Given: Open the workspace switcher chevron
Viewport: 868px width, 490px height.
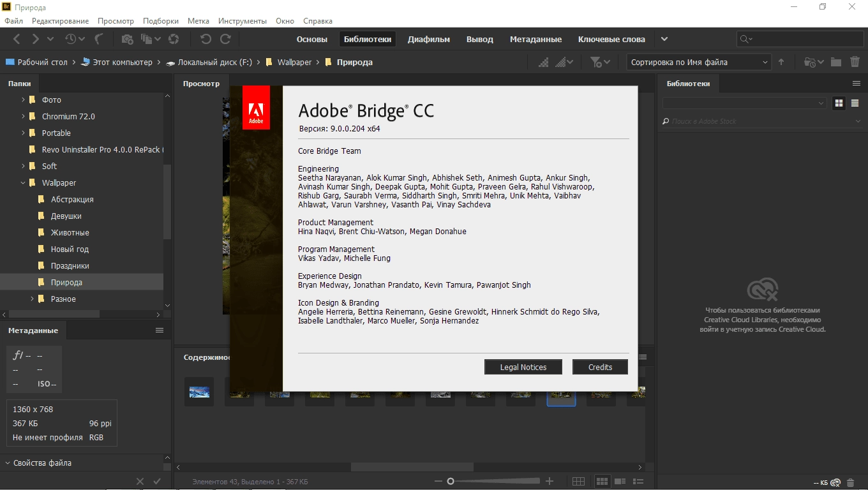Looking at the screenshot, I should pyautogui.click(x=664, y=39).
